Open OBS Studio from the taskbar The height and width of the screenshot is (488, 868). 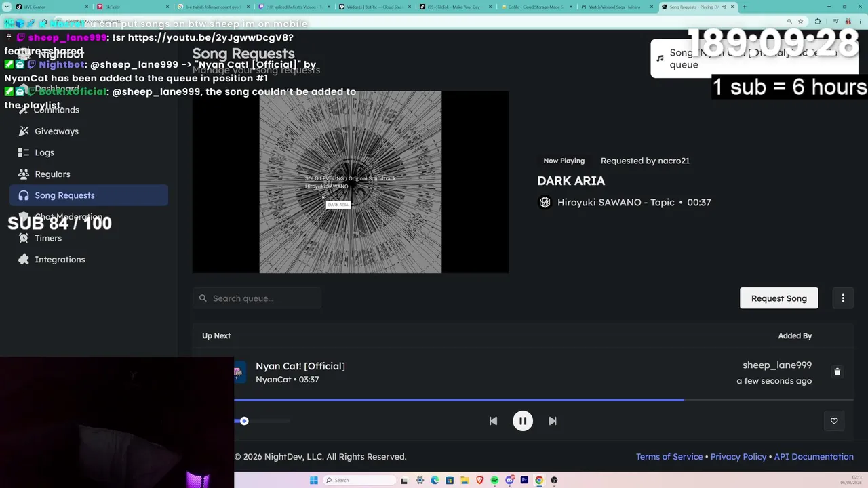554,480
